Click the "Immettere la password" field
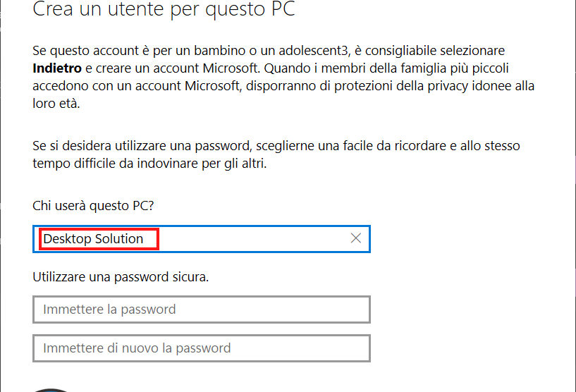The width and height of the screenshot is (576, 392). (202, 310)
